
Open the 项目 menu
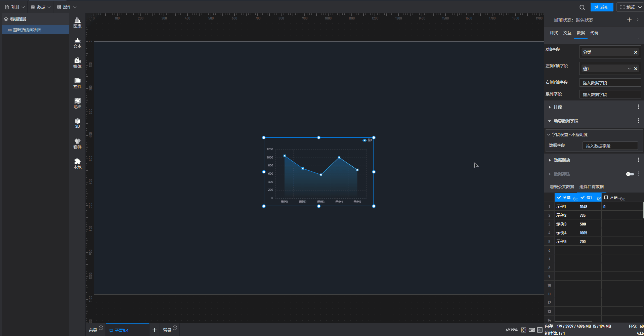pos(15,7)
